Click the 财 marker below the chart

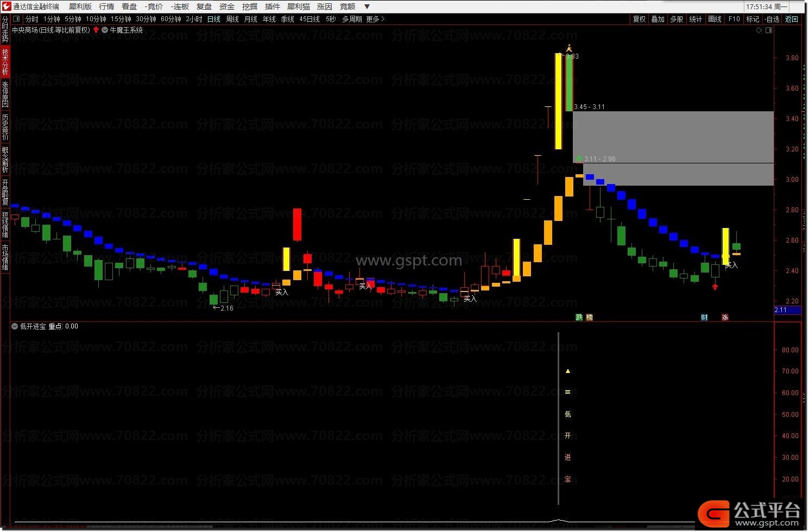pyautogui.click(x=704, y=317)
